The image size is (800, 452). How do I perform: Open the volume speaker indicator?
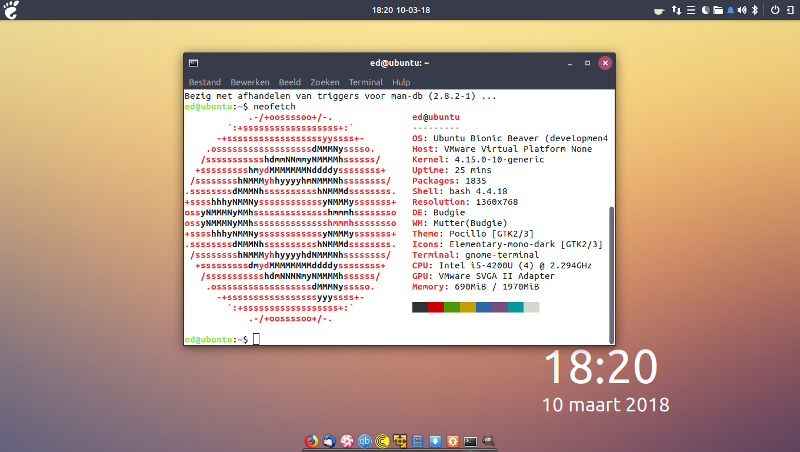pyautogui.click(x=742, y=10)
